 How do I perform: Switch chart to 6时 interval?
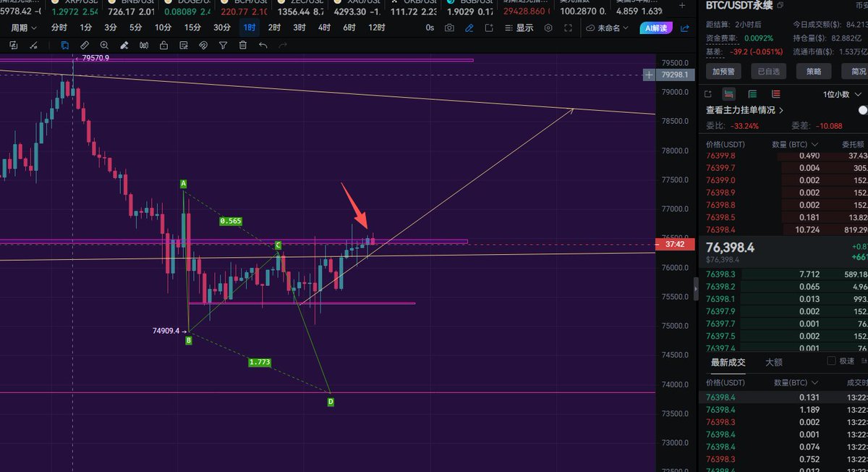tap(349, 28)
